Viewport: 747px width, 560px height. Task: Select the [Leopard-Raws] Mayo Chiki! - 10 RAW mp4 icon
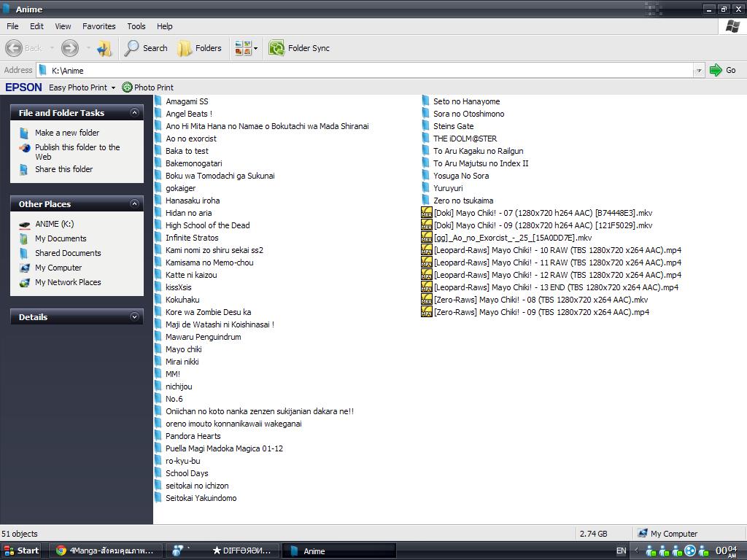coord(426,250)
